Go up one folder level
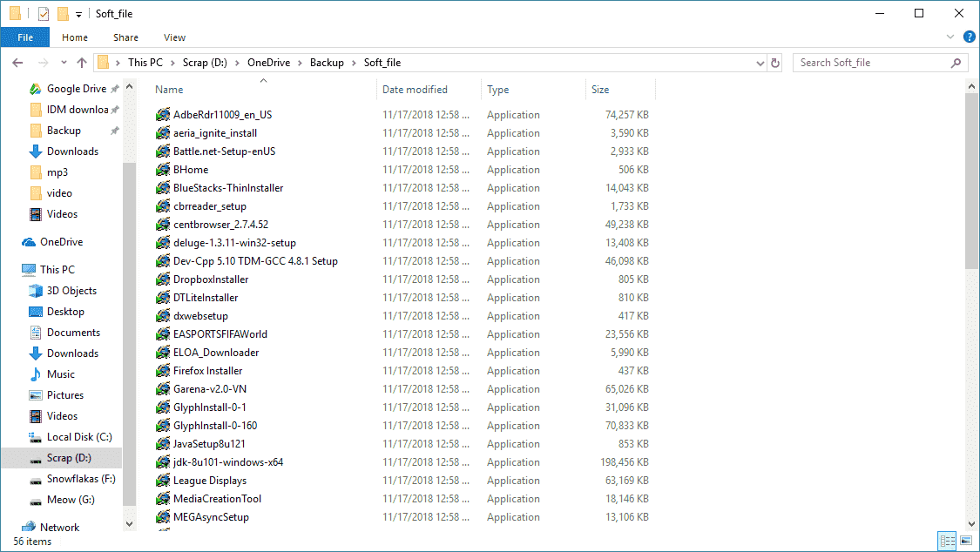Image resolution: width=980 pixels, height=552 pixels. pos(82,63)
